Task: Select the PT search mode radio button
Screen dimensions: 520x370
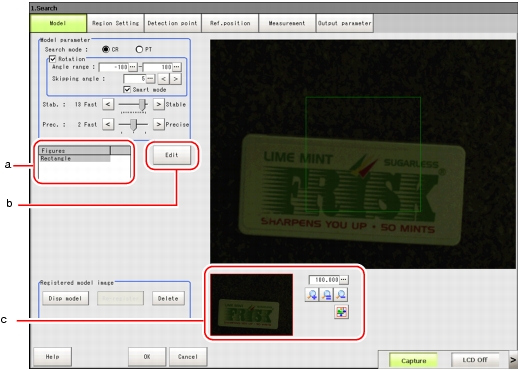Action: pyautogui.click(x=139, y=49)
